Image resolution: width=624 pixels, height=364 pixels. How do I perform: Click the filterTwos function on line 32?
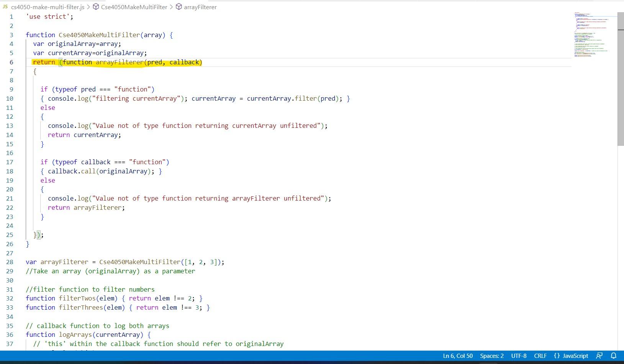77,298
